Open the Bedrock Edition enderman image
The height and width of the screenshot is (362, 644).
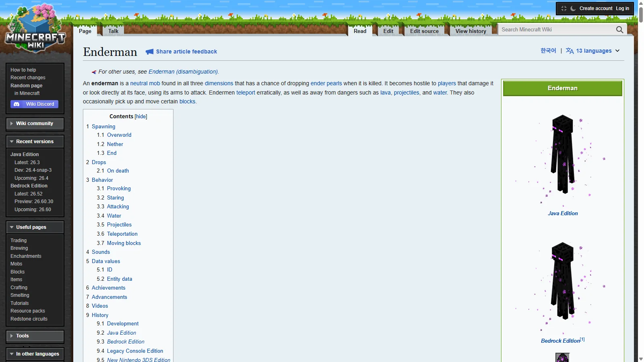pyautogui.click(x=563, y=287)
